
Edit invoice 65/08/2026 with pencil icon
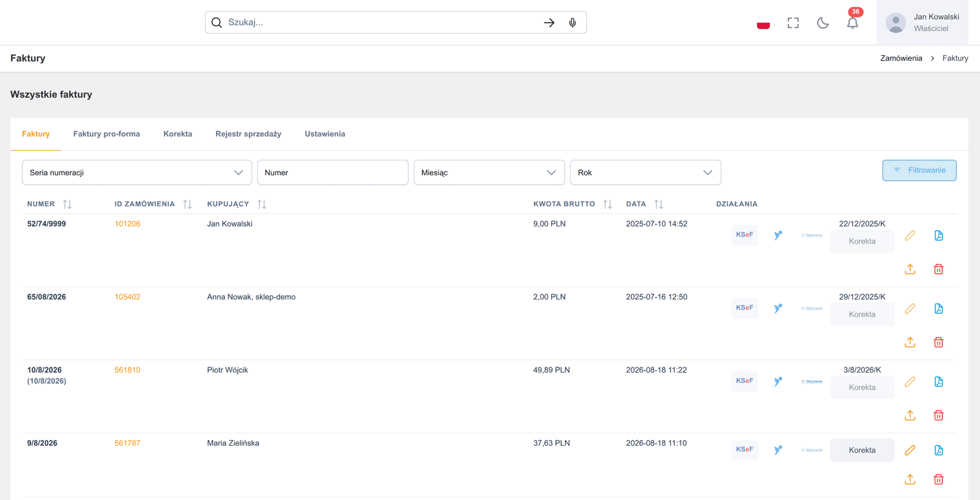(910, 309)
